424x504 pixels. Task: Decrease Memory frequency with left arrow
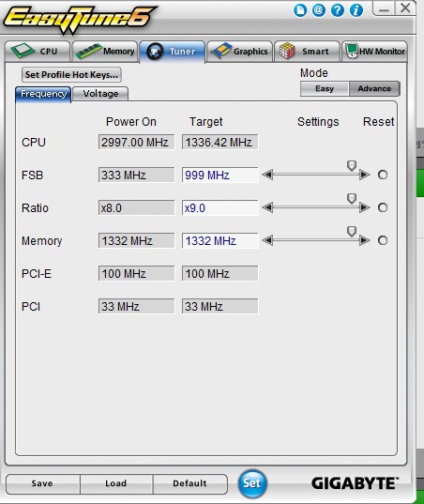pyautogui.click(x=267, y=240)
